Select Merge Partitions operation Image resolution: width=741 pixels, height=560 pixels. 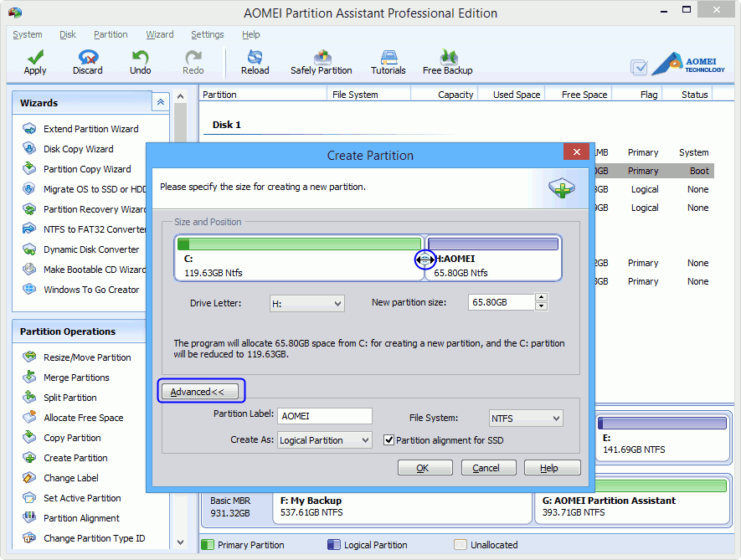66,378
